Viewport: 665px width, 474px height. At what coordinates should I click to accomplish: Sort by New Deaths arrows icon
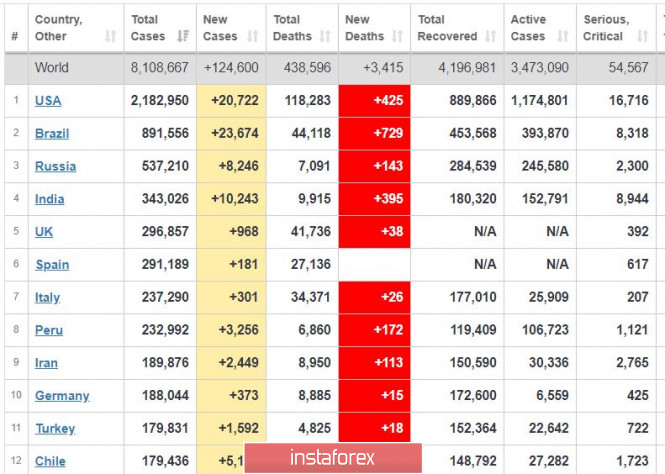397,36
